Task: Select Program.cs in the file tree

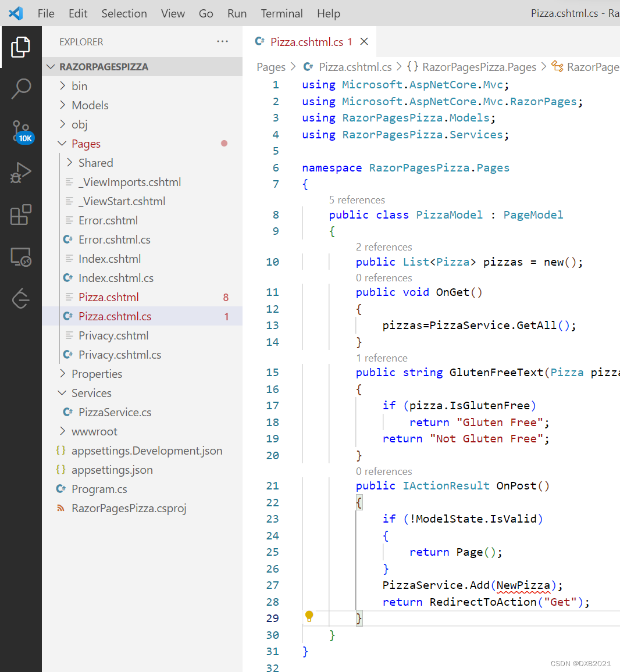Action: [99, 489]
